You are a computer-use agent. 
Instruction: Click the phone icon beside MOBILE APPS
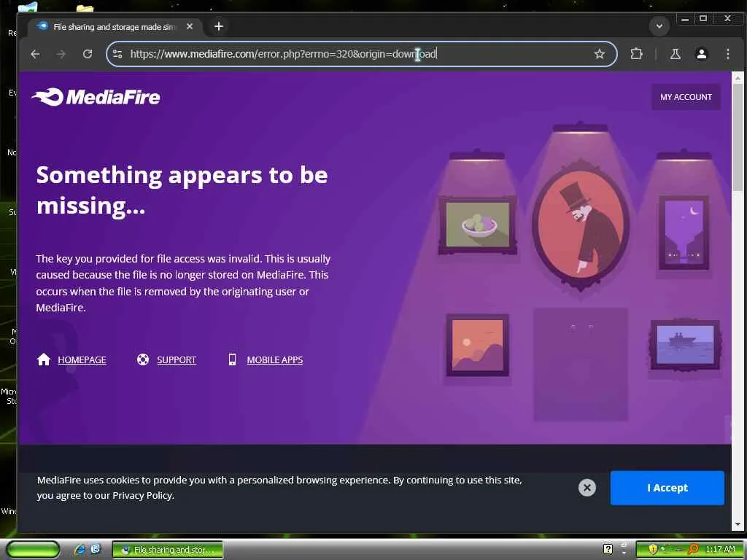pos(232,359)
